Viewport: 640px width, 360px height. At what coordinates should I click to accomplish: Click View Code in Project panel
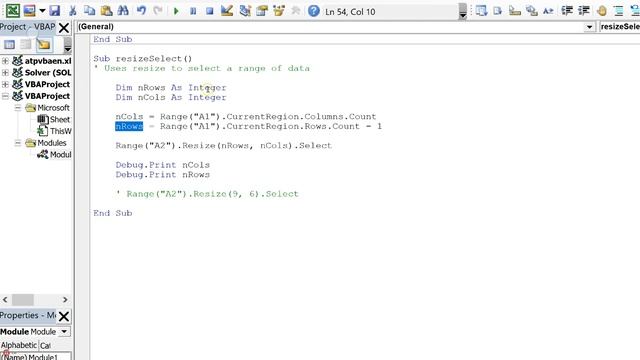click(x=9, y=44)
